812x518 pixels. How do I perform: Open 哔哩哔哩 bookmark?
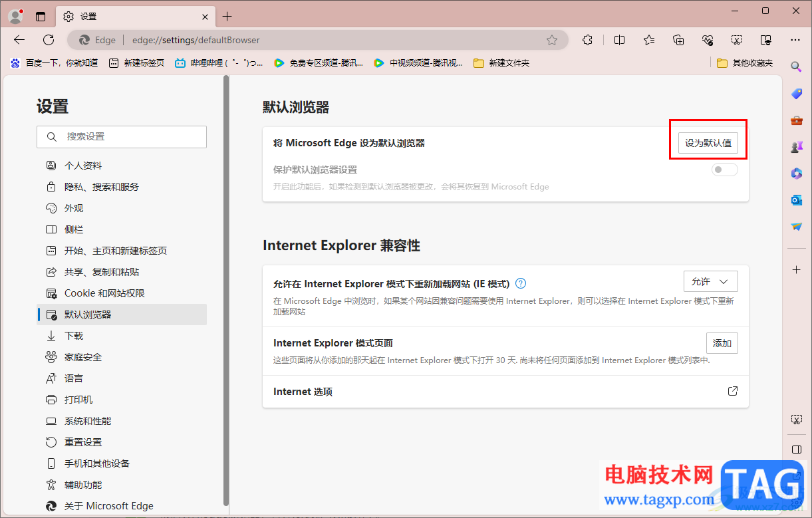[219, 63]
